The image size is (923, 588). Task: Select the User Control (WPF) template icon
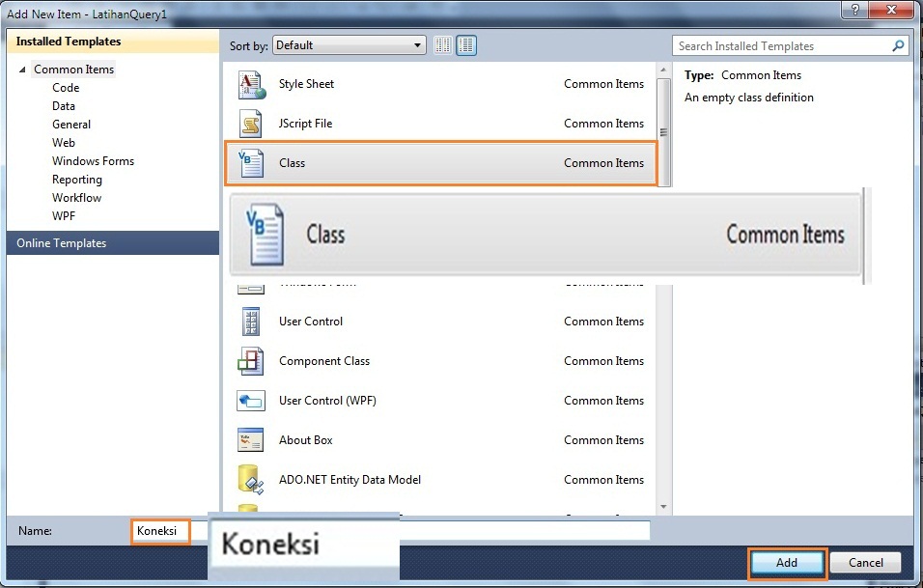pyautogui.click(x=250, y=401)
